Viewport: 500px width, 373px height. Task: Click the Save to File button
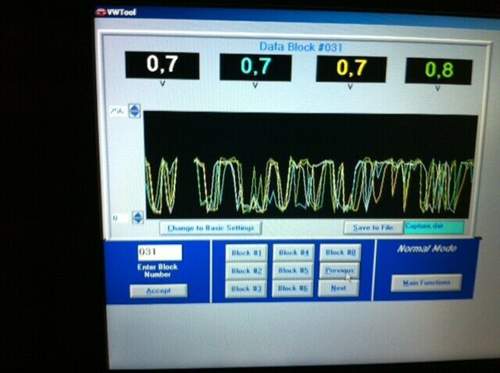(373, 228)
